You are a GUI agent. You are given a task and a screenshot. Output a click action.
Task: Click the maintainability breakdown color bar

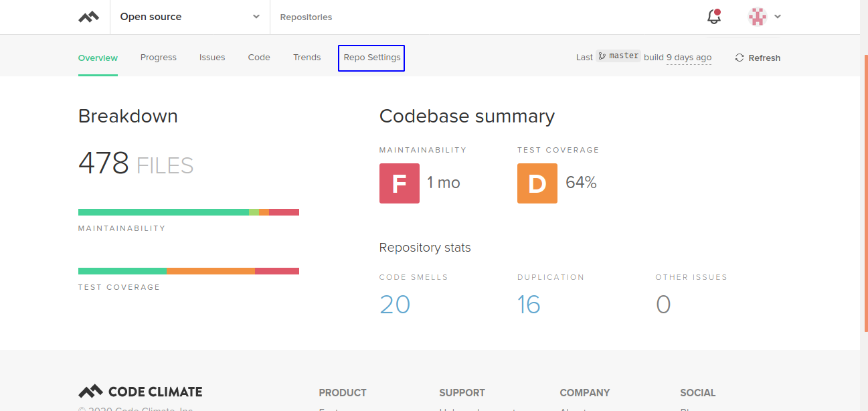coord(189,212)
